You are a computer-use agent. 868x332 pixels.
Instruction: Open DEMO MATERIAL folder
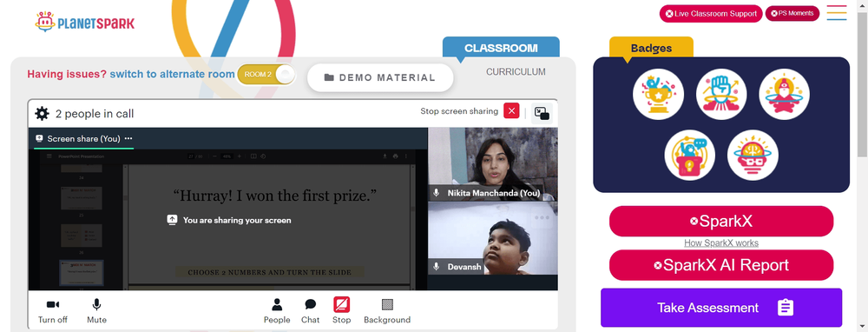click(380, 77)
